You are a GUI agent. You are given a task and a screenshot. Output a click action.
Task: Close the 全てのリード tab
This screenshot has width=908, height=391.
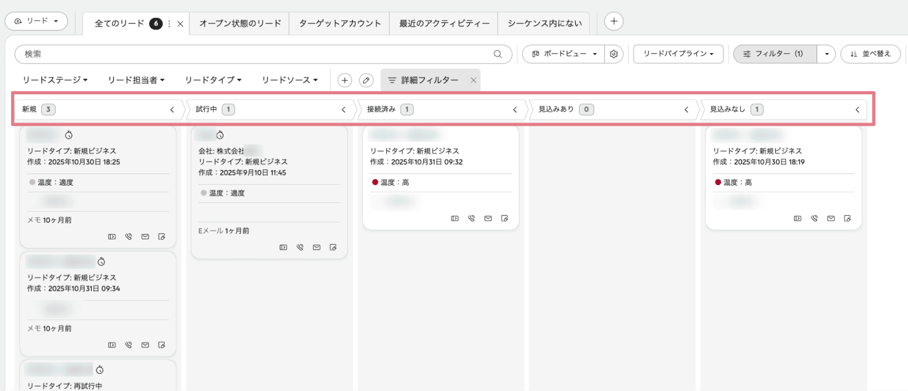click(180, 24)
